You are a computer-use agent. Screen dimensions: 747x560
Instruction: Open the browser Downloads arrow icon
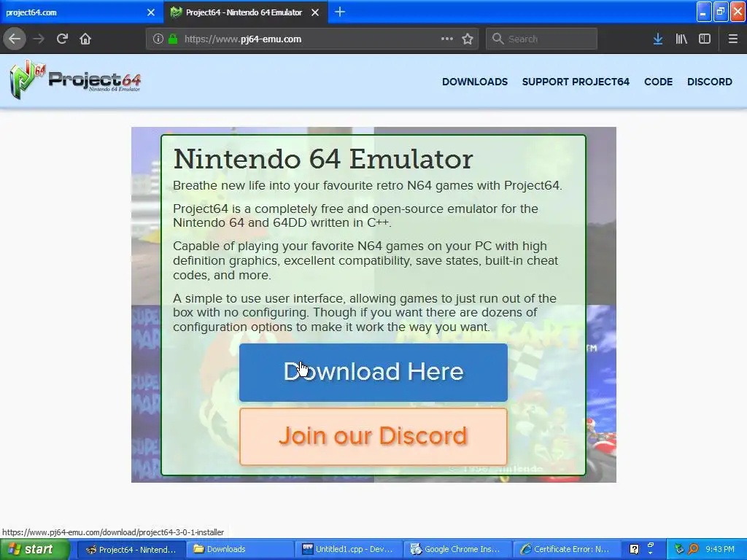click(658, 39)
